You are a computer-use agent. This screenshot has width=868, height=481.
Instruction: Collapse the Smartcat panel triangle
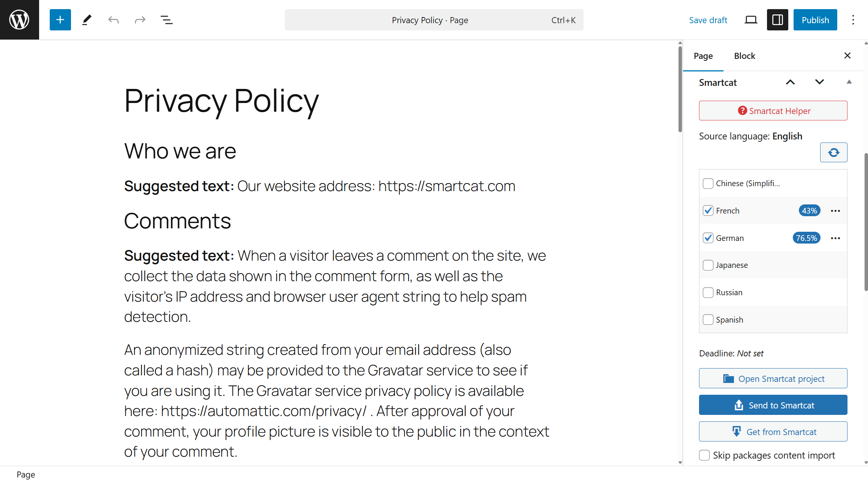849,82
